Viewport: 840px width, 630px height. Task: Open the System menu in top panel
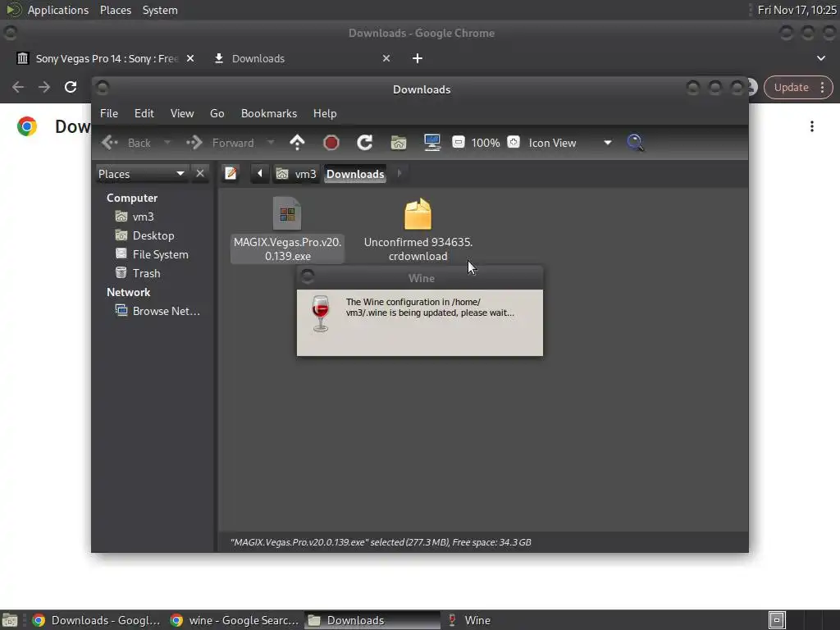click(160, 10)
